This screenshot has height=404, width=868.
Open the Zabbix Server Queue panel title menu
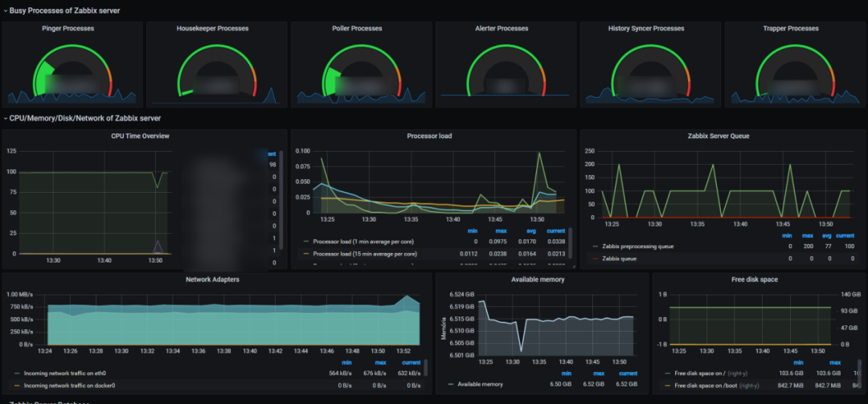click(719, 136)
